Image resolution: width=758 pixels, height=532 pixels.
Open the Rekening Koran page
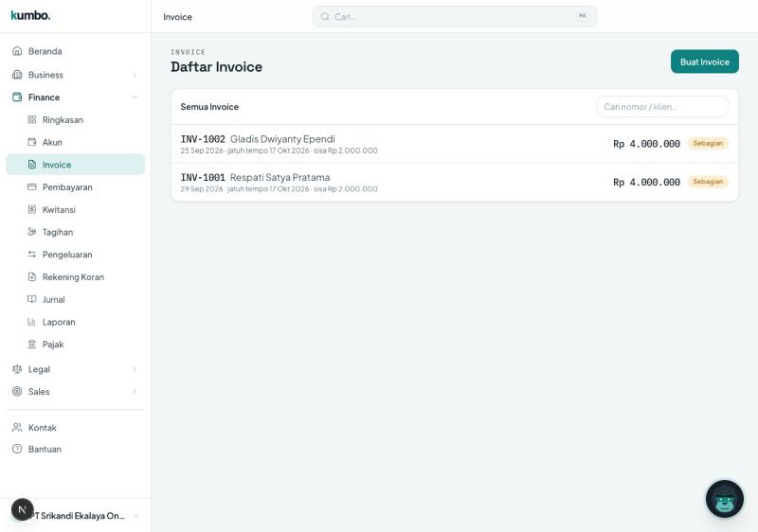76,276
